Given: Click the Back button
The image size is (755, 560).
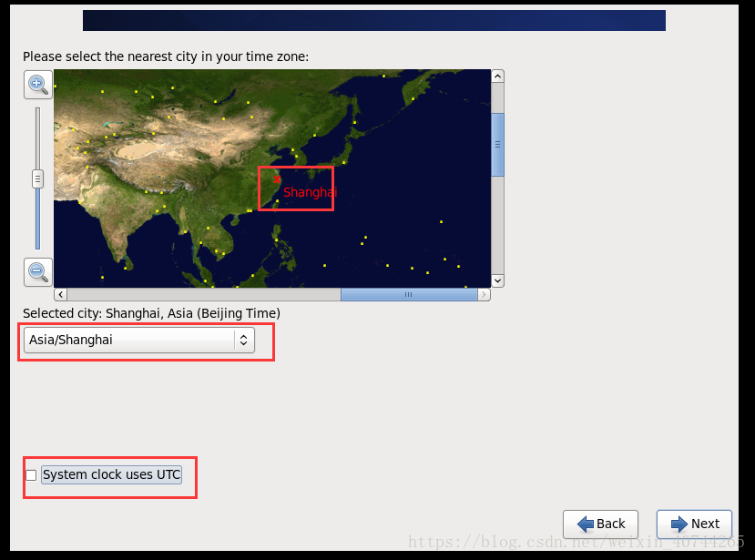Looking at the screenshot, I should (600, 524).
